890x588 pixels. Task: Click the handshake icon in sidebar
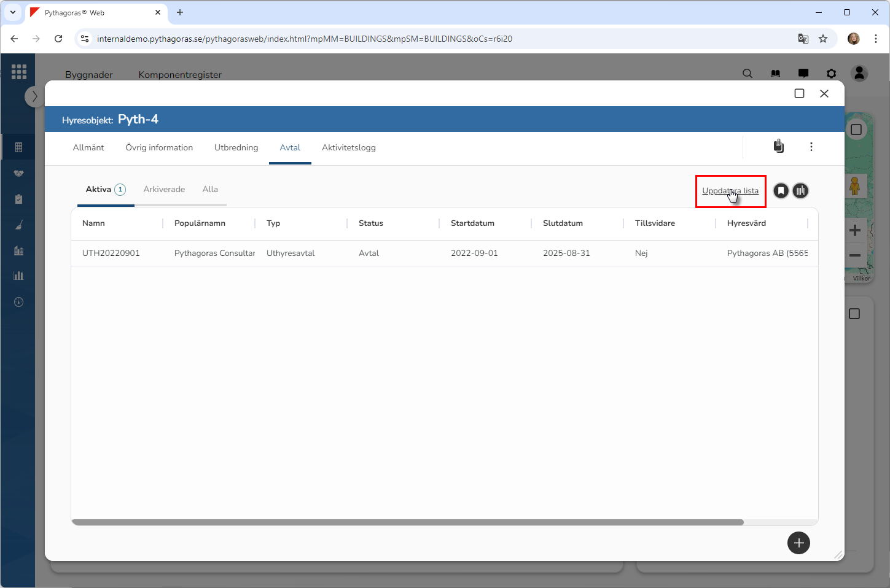pyautogui.click(x=18, y=174)
